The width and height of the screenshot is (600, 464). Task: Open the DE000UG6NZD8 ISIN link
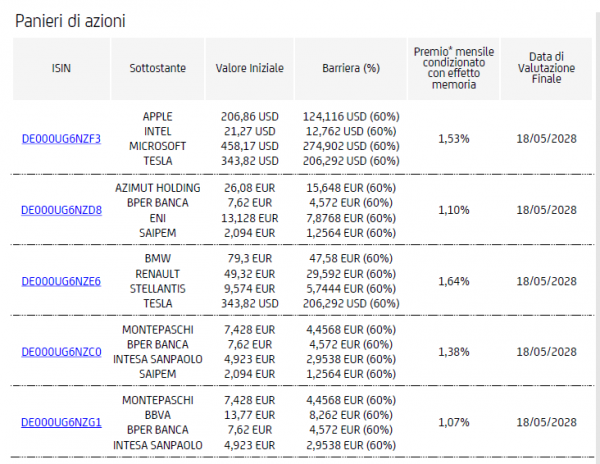click(x=61, y=210)
